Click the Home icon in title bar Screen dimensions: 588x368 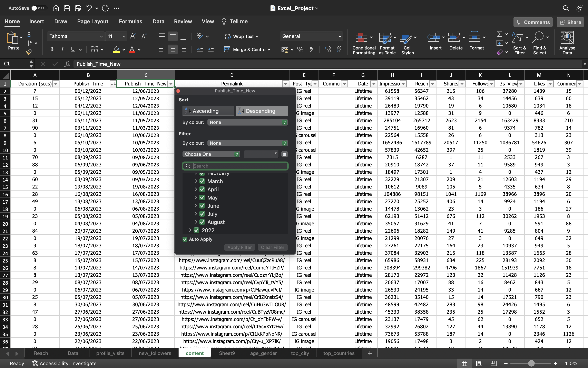(56, 8)
